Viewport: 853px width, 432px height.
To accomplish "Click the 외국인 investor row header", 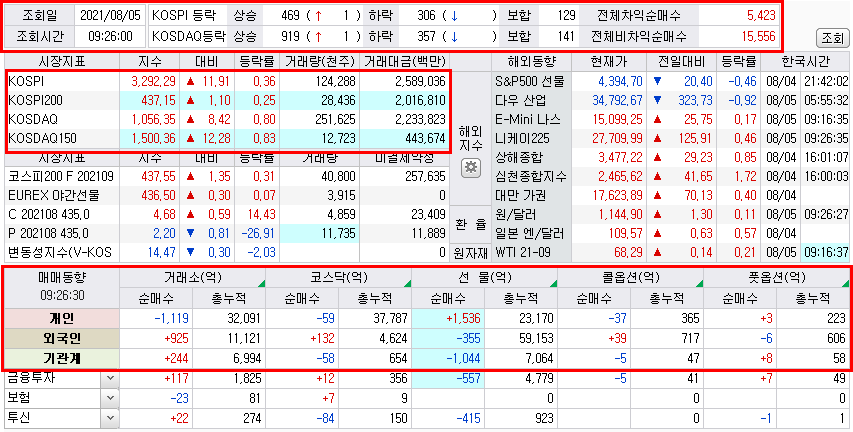I will (62, 338).
